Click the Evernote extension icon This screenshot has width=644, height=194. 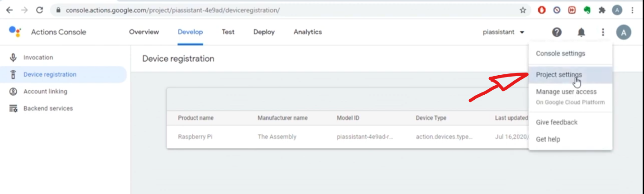(x=587, y=10)
